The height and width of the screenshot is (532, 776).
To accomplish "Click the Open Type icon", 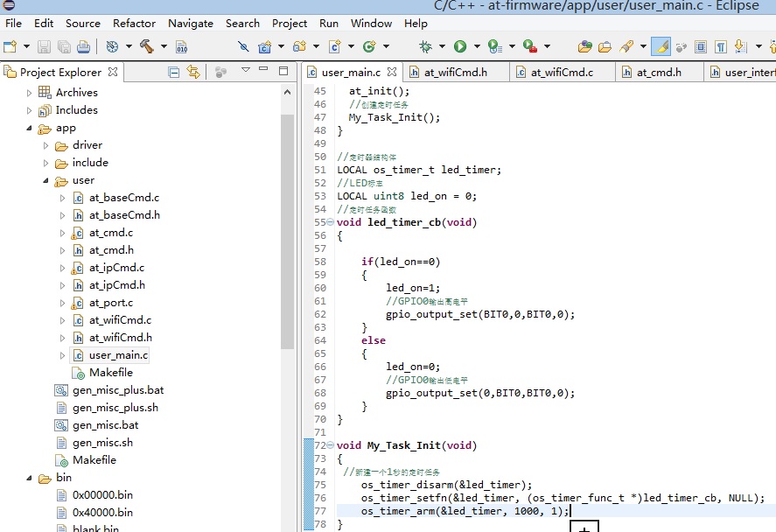I will click(585, 46).
